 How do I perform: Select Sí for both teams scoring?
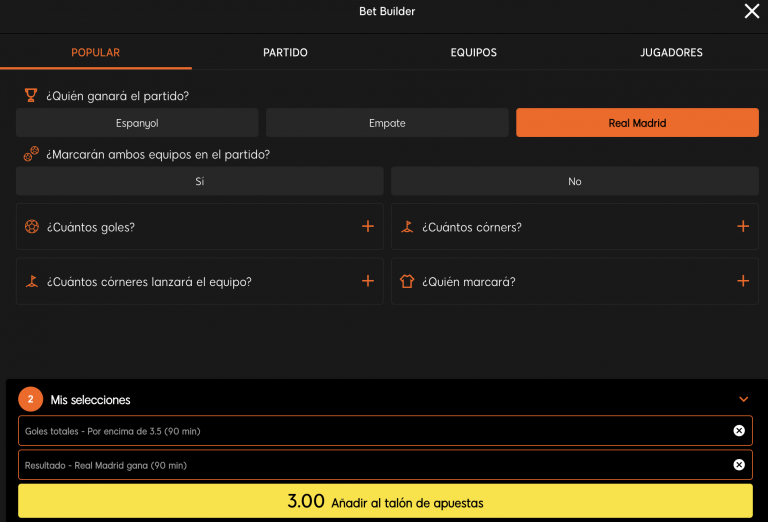200,181
